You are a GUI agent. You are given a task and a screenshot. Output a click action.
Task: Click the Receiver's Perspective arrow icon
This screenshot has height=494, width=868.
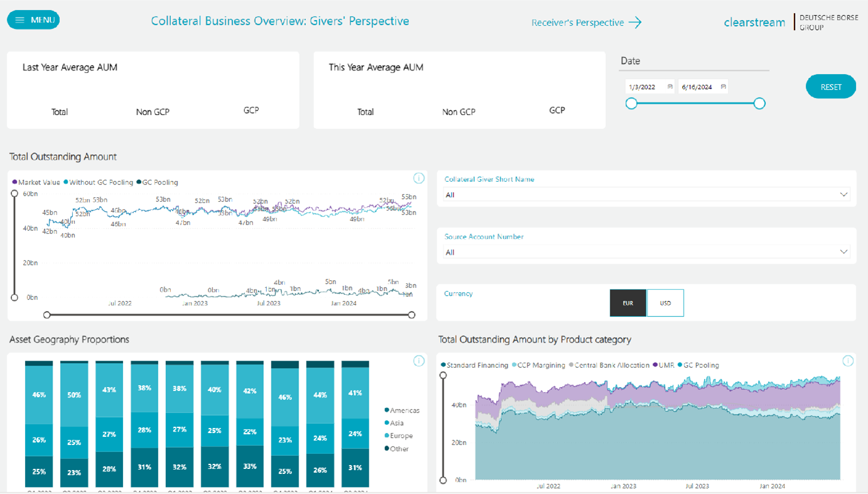(x=636, y=23)
